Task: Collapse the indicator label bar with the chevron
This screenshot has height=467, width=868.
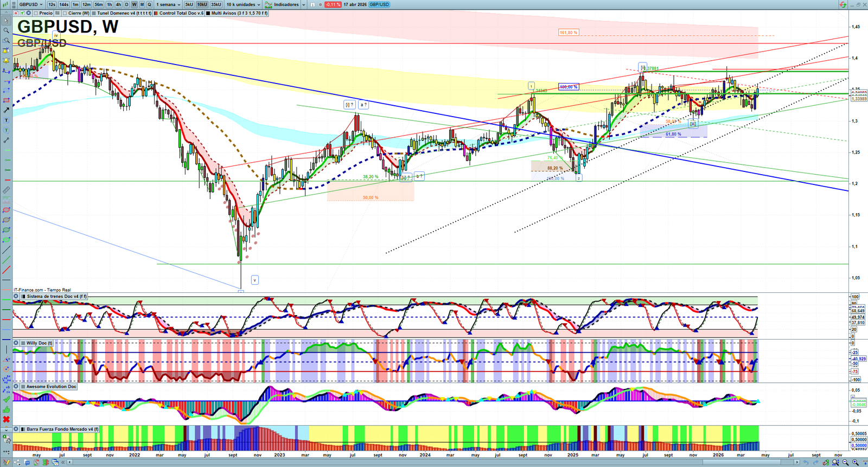Action: click(7, 13)
